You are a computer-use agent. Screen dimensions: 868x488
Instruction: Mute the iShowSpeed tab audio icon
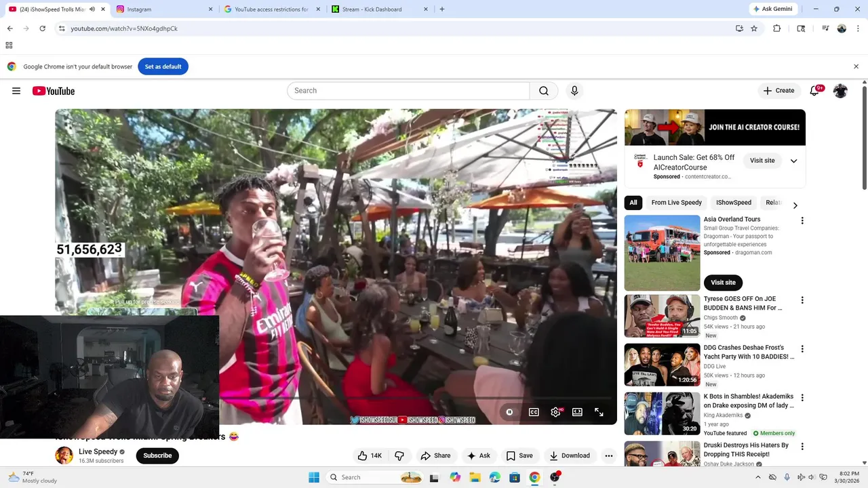92,9
